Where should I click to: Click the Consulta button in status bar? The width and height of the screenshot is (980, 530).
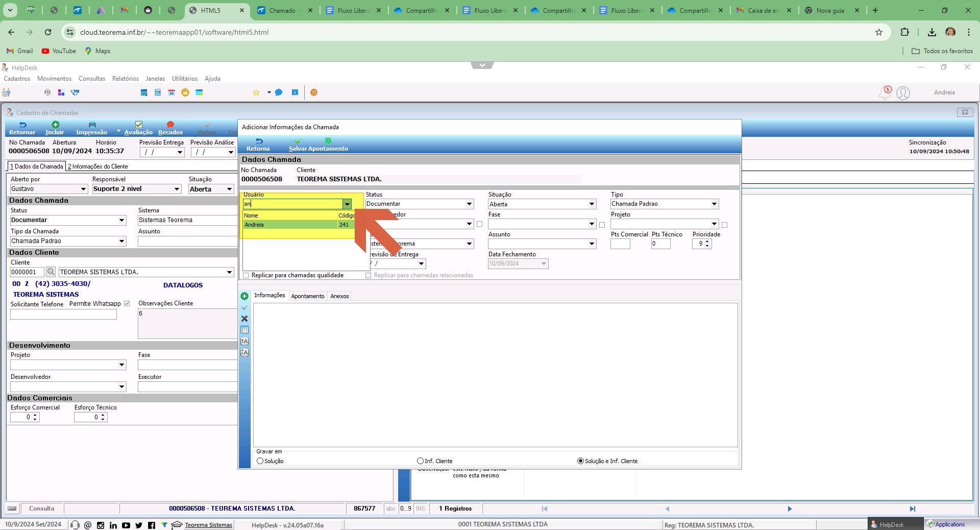click(42, 509)
